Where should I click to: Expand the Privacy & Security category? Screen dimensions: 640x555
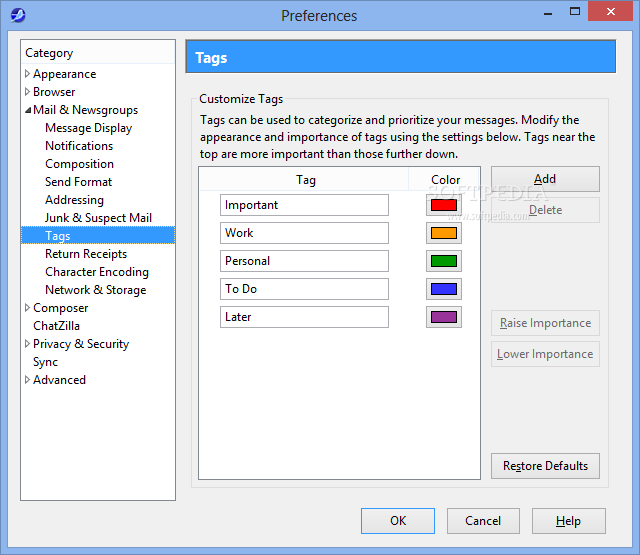[x=27, y=344]
